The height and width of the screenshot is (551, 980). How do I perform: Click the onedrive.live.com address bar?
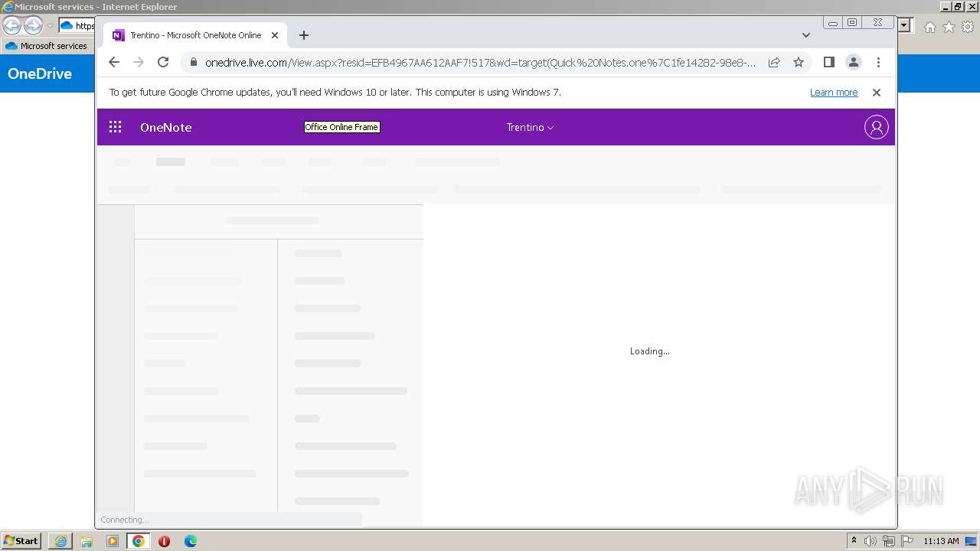(x=480, y=63)
